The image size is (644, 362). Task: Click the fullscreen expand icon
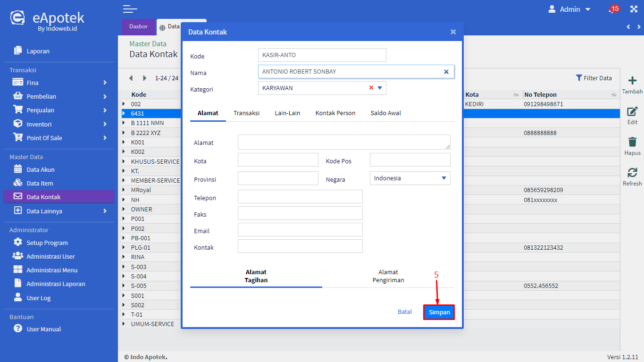click(634, 9)
